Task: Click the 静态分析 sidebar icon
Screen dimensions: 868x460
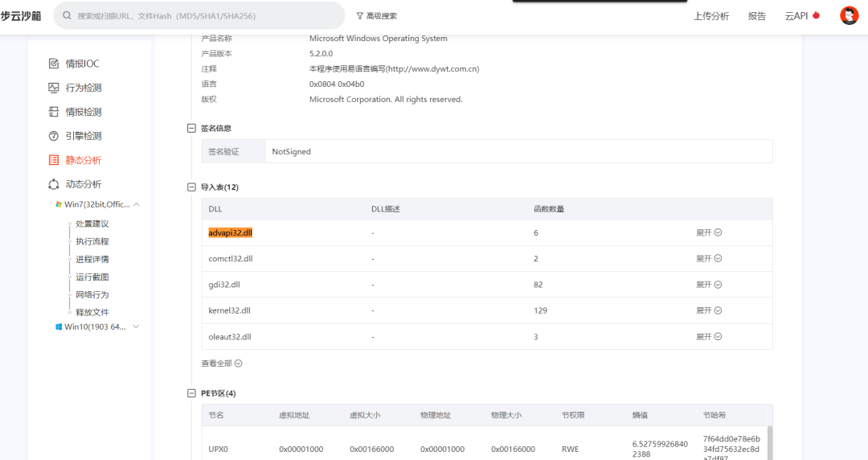Action: (x=54, y=160)
